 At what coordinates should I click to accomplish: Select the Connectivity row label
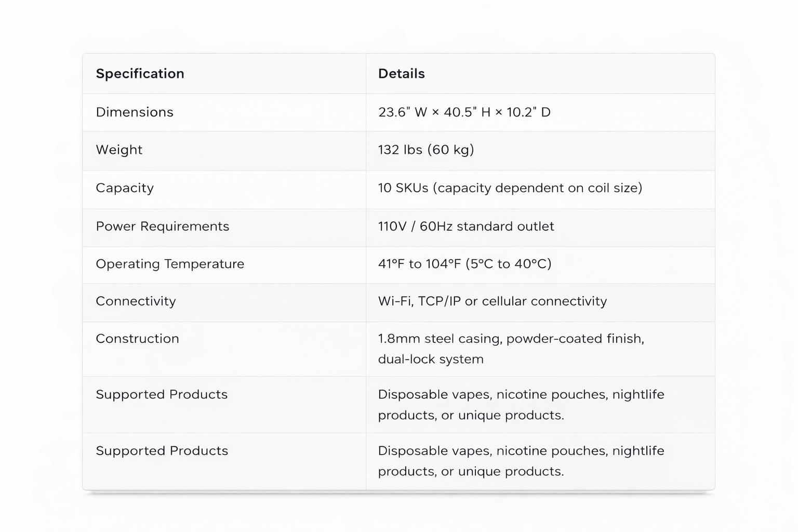136,301
